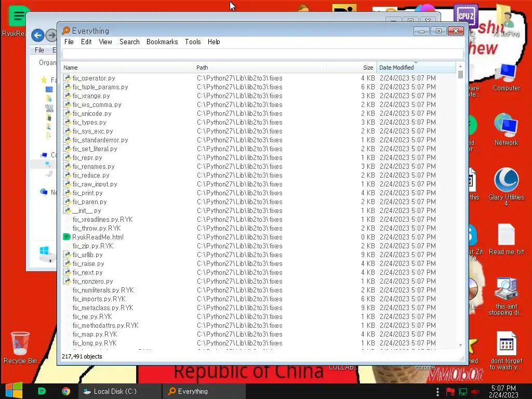Sort results by Date Modified column header
This screenshot has height=399, width=532.
pos(416,68)
